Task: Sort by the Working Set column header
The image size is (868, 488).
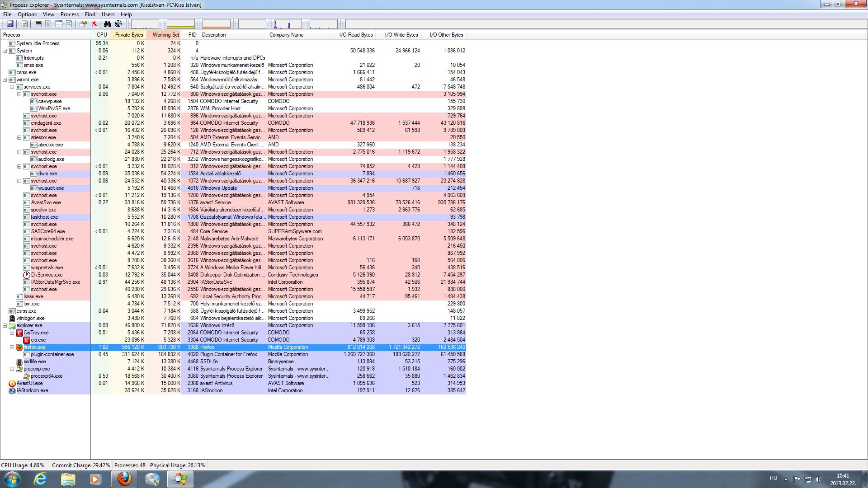Action: point(164,35)
